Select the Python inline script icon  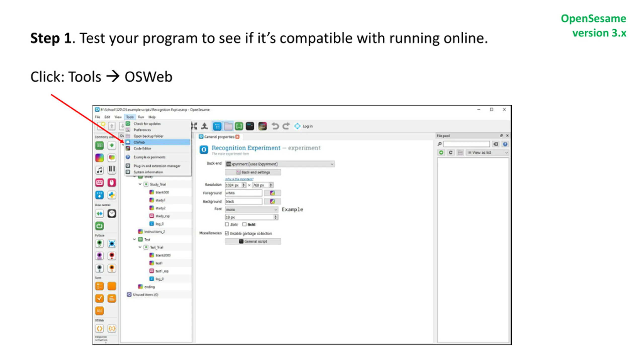point(112,195)
